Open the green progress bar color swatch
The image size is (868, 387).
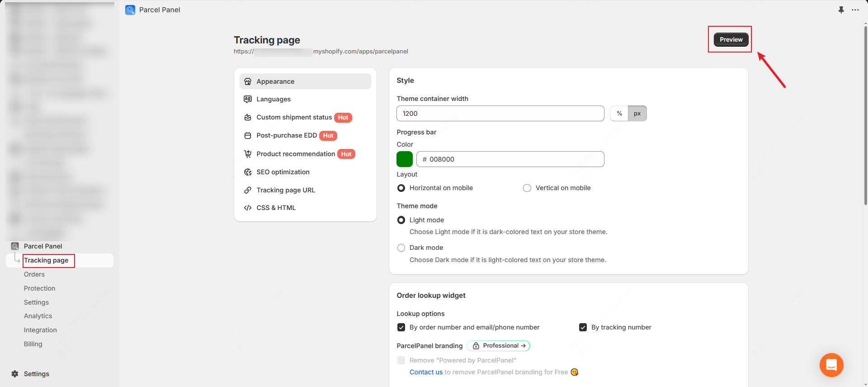coord(405,159)
